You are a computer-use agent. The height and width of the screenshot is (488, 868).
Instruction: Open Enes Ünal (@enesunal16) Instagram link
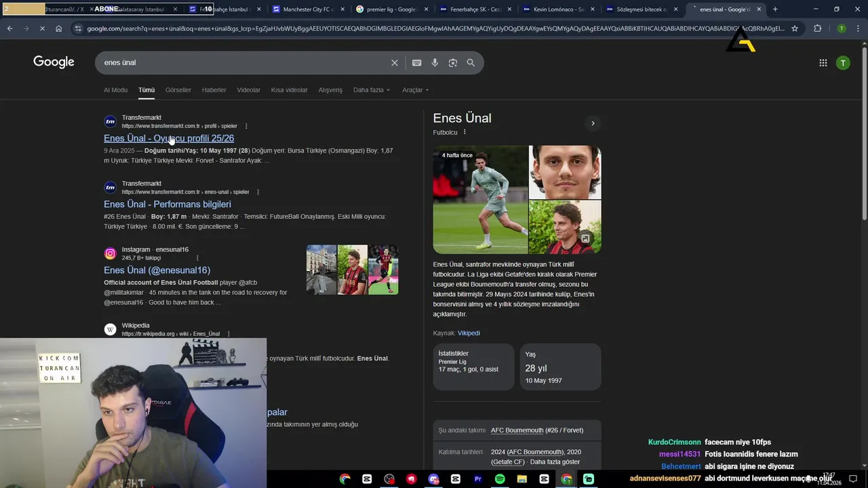[157, 270]
